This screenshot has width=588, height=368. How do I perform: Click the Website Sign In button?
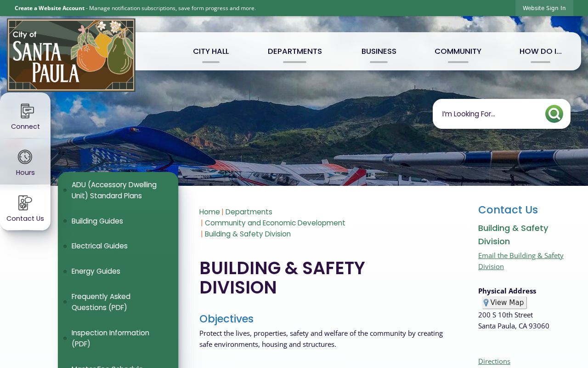pos(544,8)
